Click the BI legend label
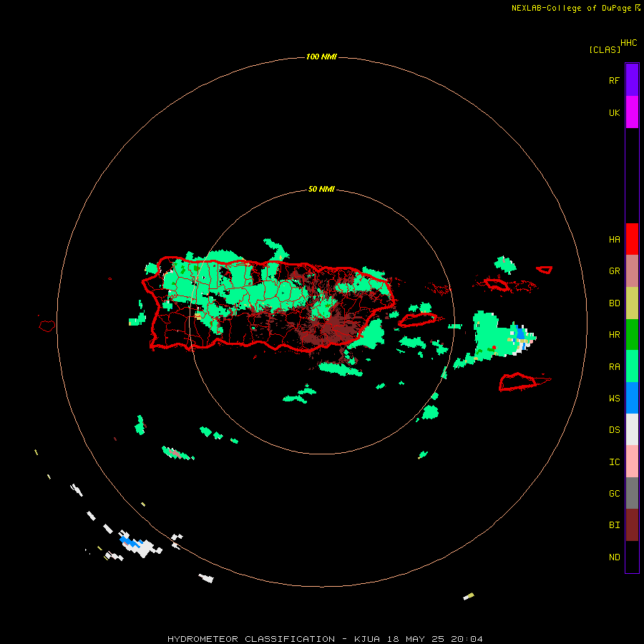 coord(614,525)
